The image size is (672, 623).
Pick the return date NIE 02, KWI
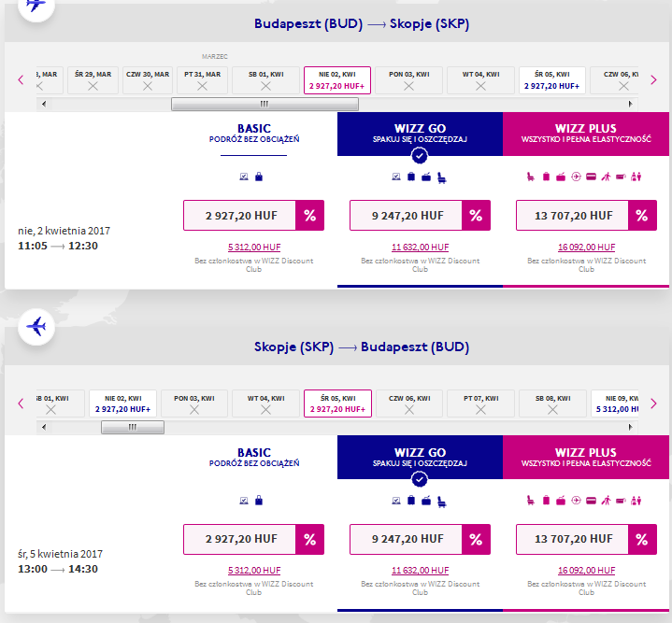click(123, 404)
